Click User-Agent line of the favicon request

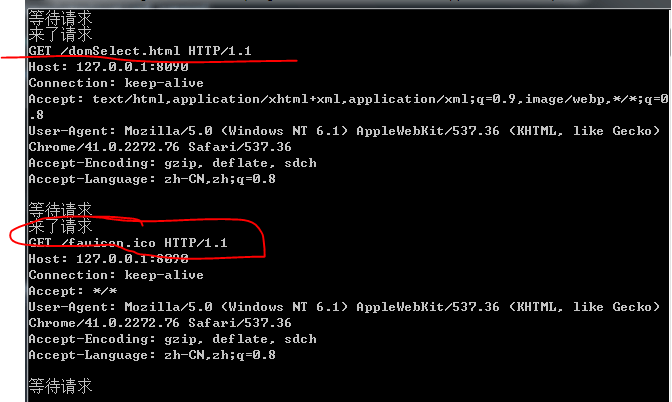[345, 307]
